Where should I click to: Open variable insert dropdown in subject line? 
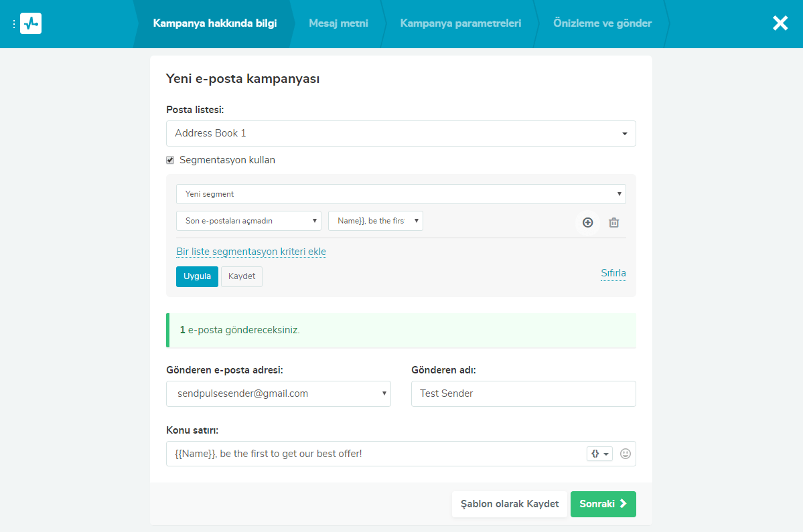coord(599,454)
